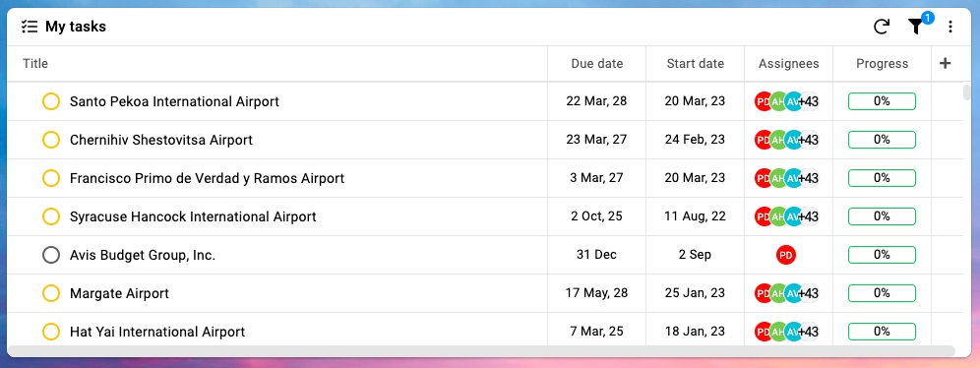
Task: Open the three-dot more options menu
Action: tap(950, 27)
